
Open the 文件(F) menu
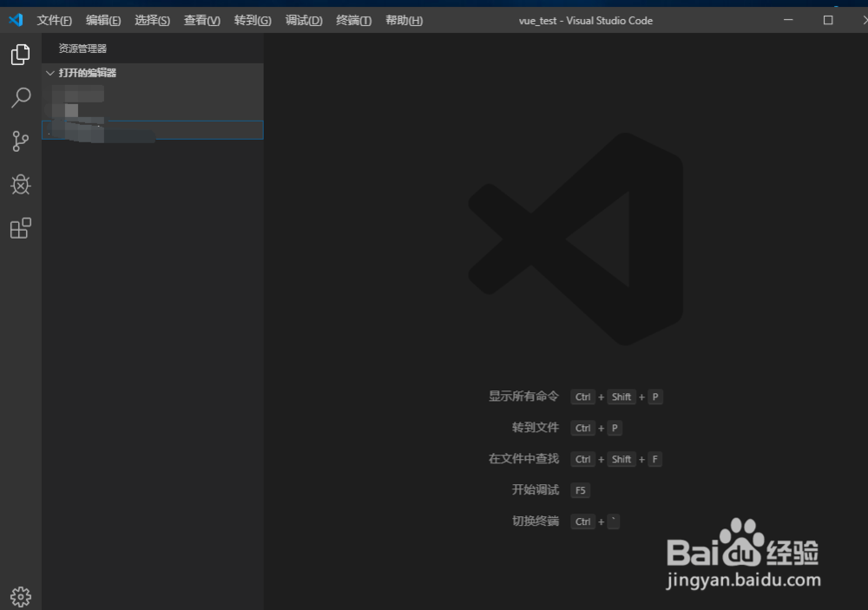(x=54, y=21)
